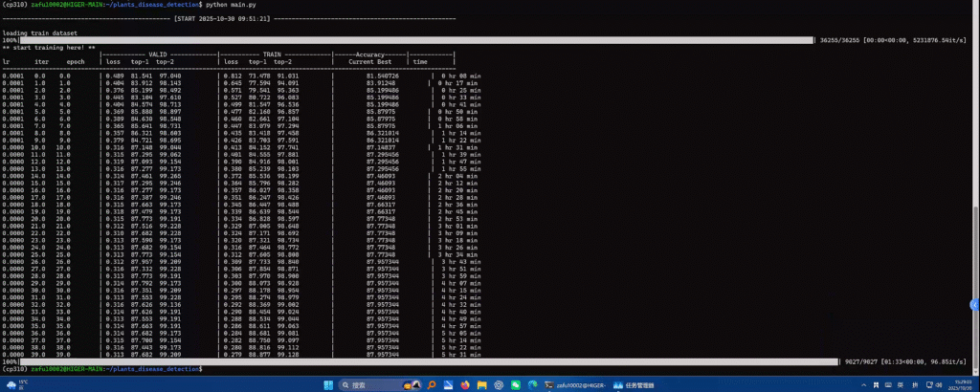Viewport: 980px width, 392px height.
Task: Open the green WeChat icon in the taskbar
Action: [515, 384]
